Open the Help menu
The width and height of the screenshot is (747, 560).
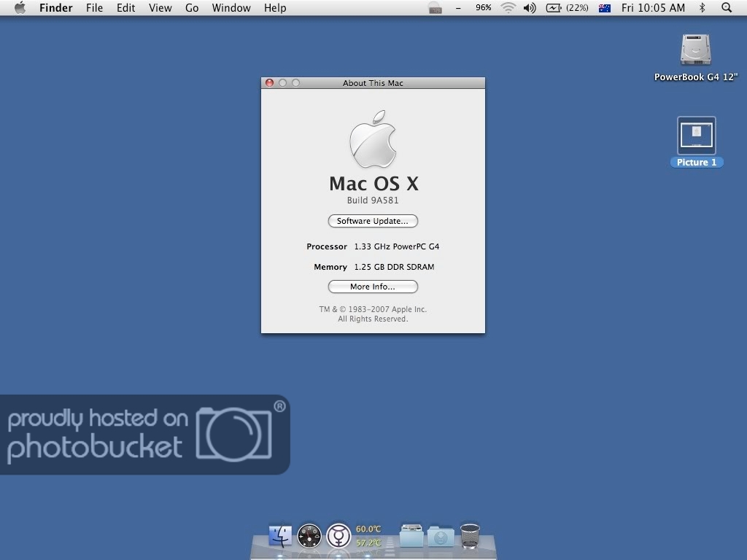tap(275, 7)
